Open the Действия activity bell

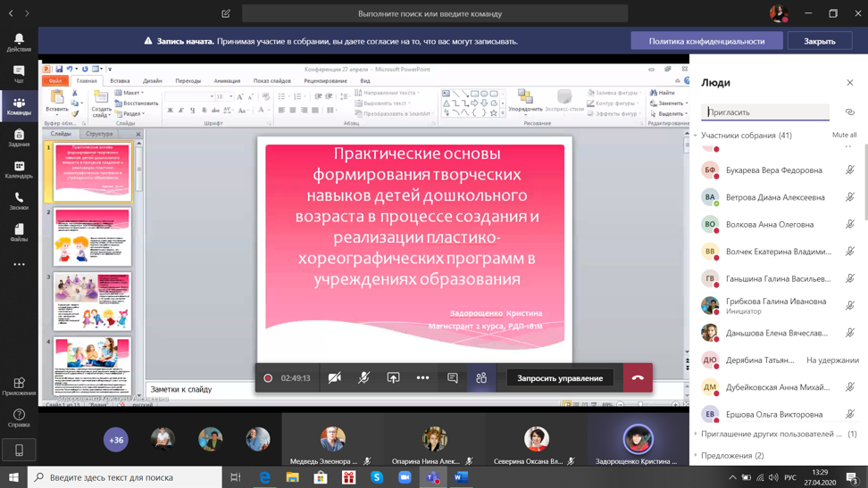[19, 42]
